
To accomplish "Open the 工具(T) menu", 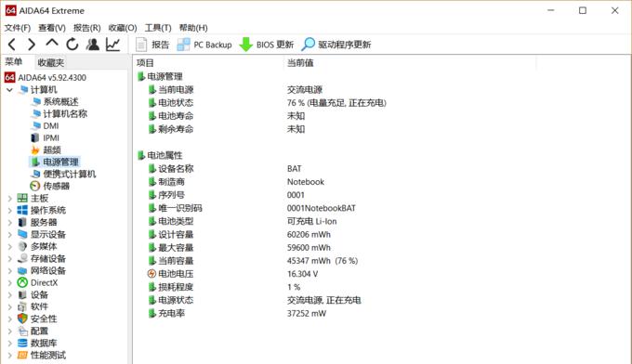I will (158, 28).
